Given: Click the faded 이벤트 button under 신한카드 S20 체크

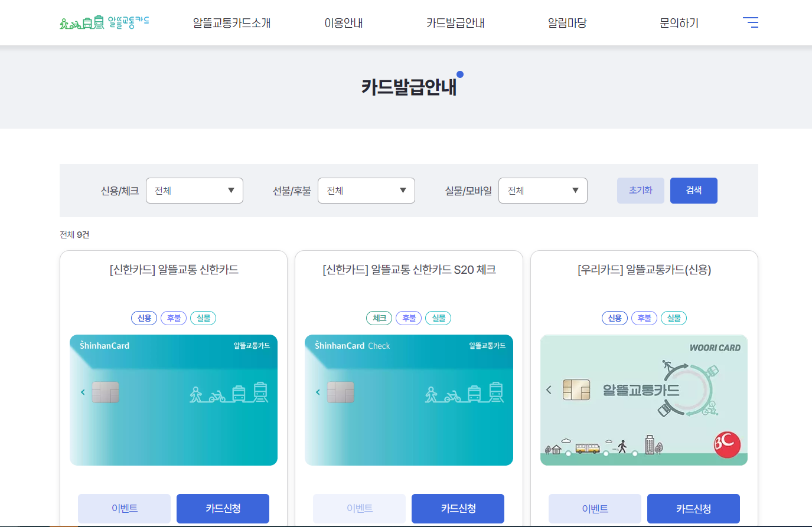Looking at the screenshot, I should pos(359,509).
